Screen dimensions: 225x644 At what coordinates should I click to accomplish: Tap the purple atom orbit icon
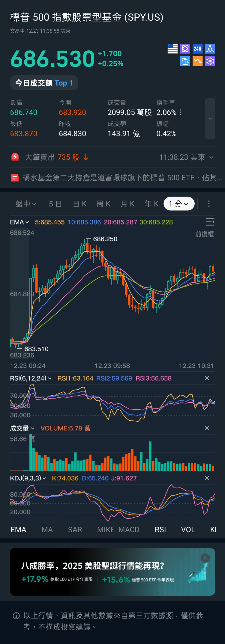[185, 49]
